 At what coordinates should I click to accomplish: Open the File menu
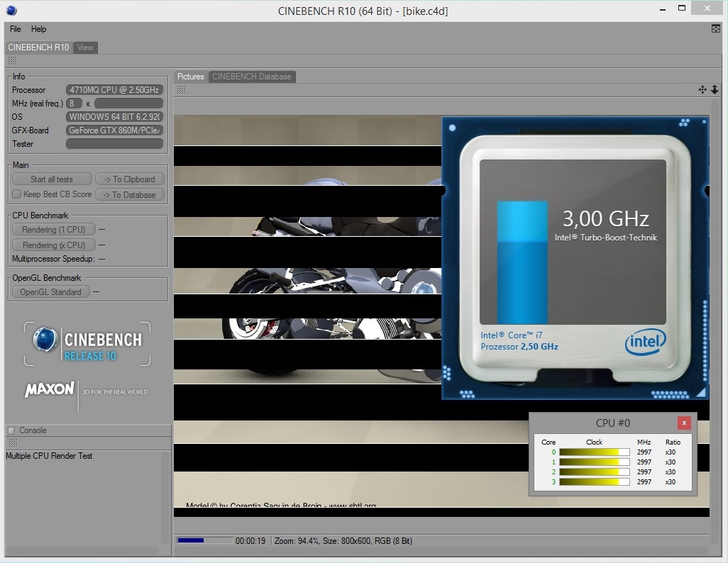[16, 29]
